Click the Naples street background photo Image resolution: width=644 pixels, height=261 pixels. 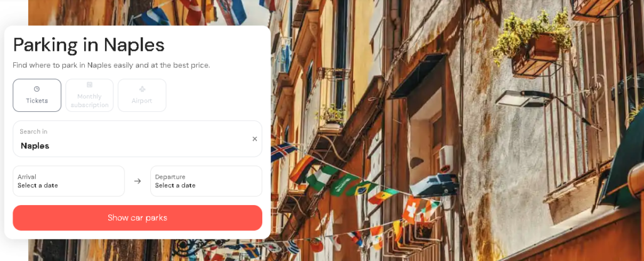click(456, 130)
